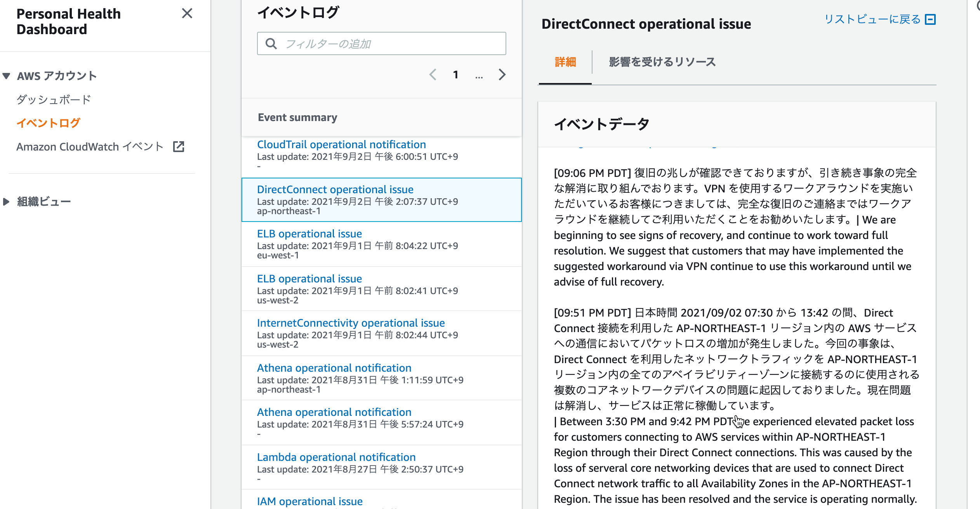Open InternetConnectivity operational issue event
The image size is (980, 509).
click(x=351, y=323)
